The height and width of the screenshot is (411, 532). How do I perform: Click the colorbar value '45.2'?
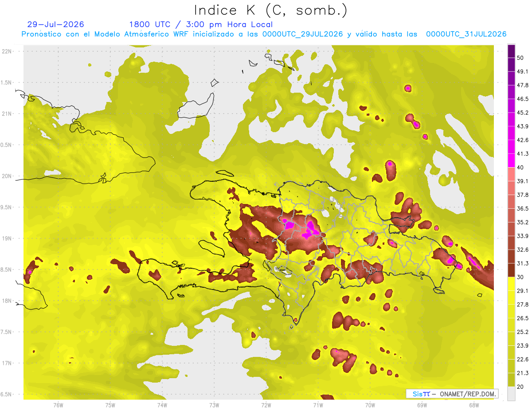point(523,113)
